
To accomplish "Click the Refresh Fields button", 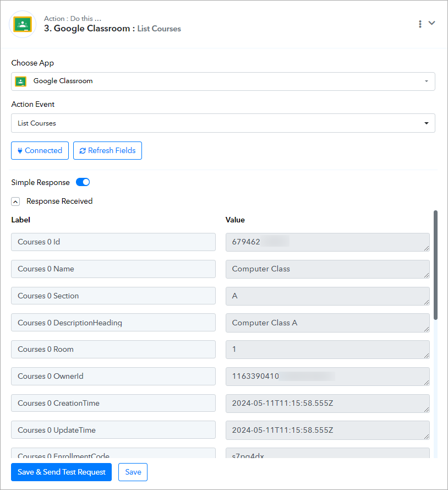I will tap(107, 151).
